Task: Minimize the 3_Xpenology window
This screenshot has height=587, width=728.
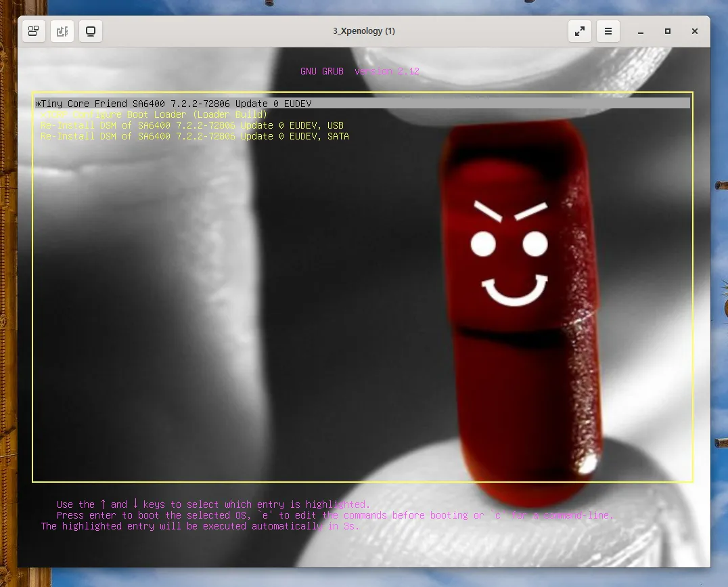Action: point(640,31)
